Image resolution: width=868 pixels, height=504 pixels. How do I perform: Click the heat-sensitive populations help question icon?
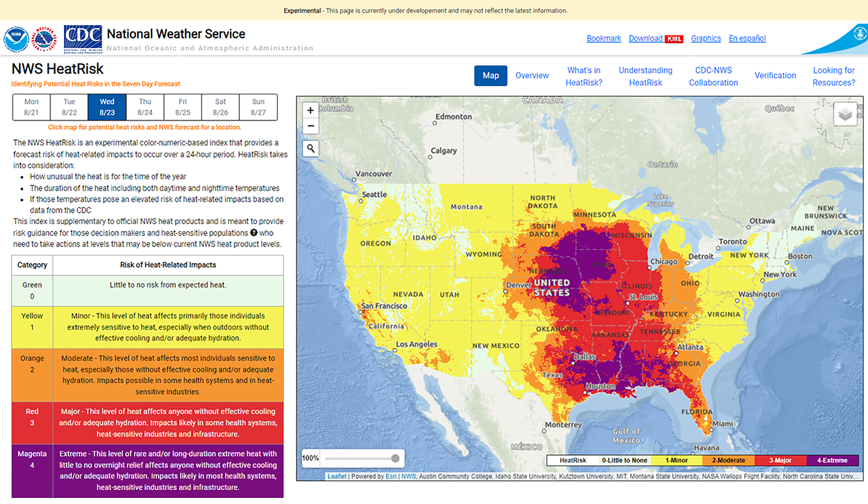pos(254,233)
